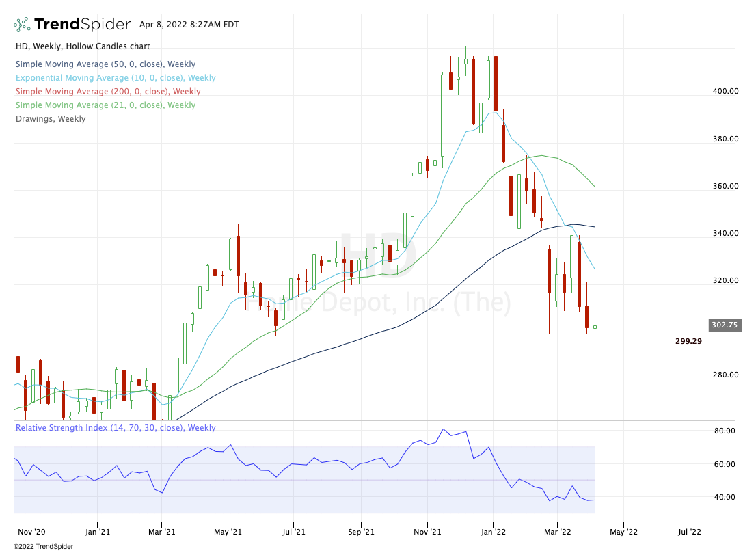
Task: Click the 'Drawings, Weekly' legend entry
Action: click(51, 119)
